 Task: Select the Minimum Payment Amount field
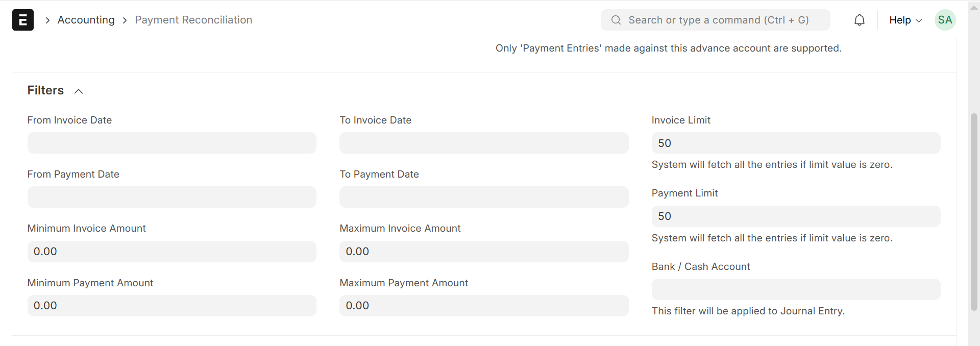coord(171,306)
